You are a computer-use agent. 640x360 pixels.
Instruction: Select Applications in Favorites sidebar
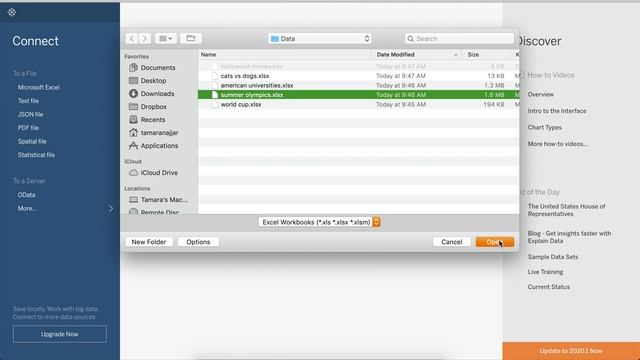159,146
